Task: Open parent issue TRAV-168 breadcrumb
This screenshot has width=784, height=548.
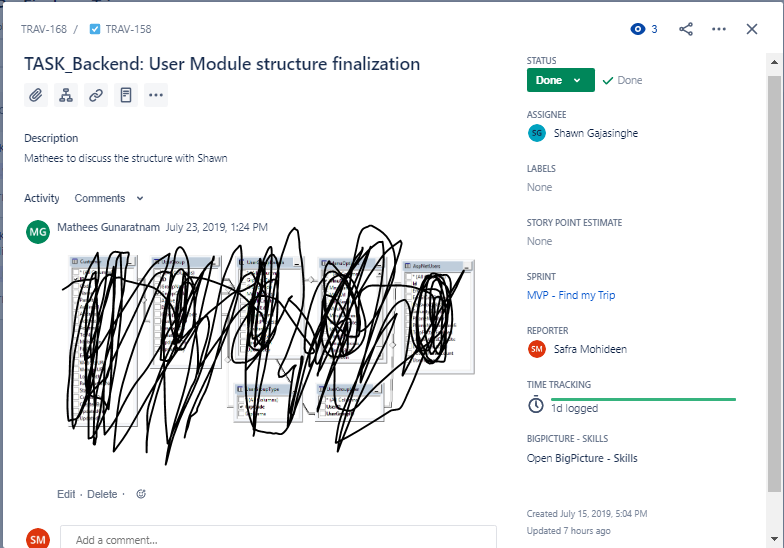Action: point(44,29)
